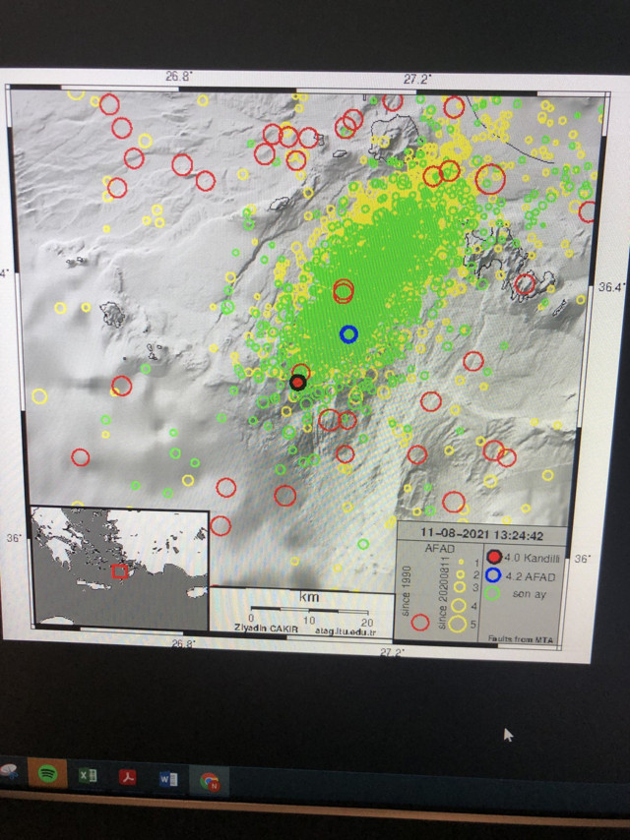Click red 'since 1990' circle in legend

(419, 622)
